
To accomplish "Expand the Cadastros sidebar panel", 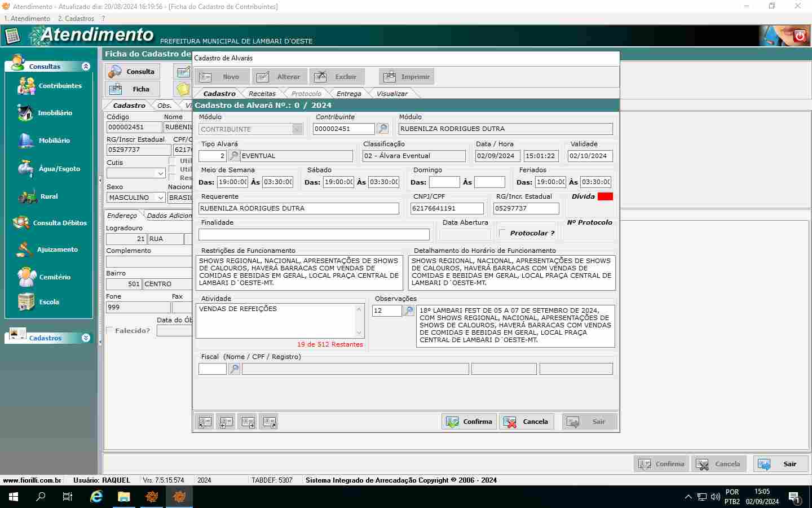I will click(x=86, y=338).
